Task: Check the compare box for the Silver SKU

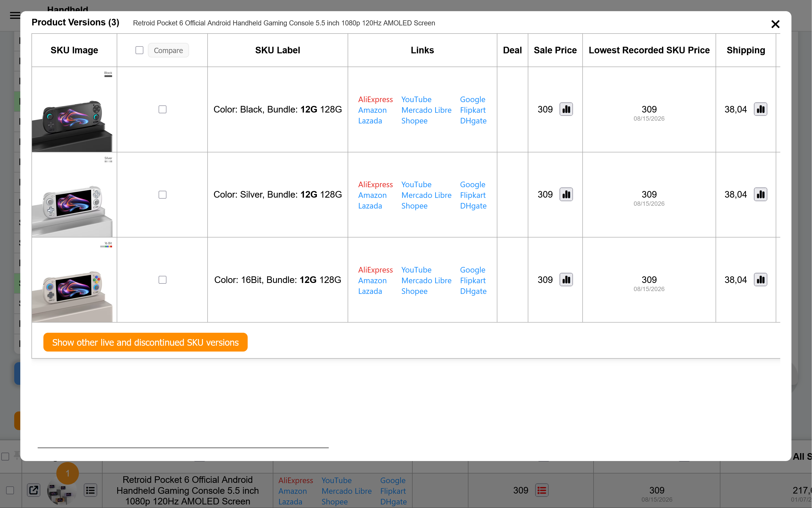Action: click(162, 195)
